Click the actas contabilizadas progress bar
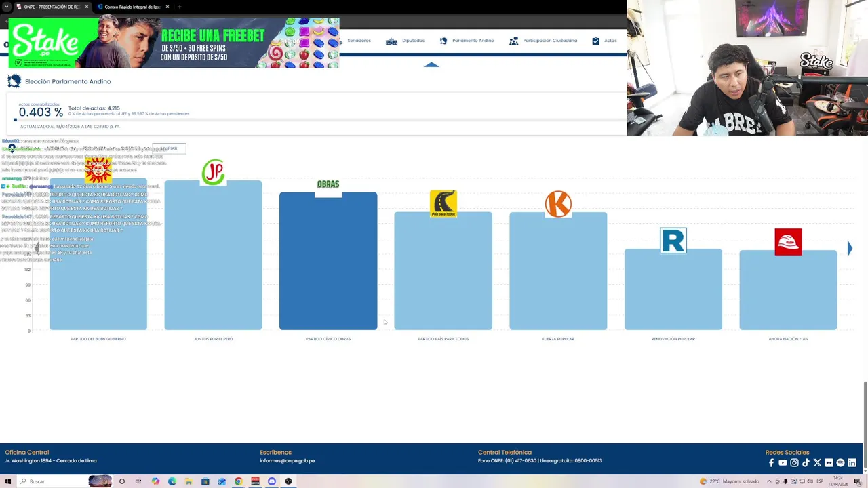 click(x=319, y=120)
